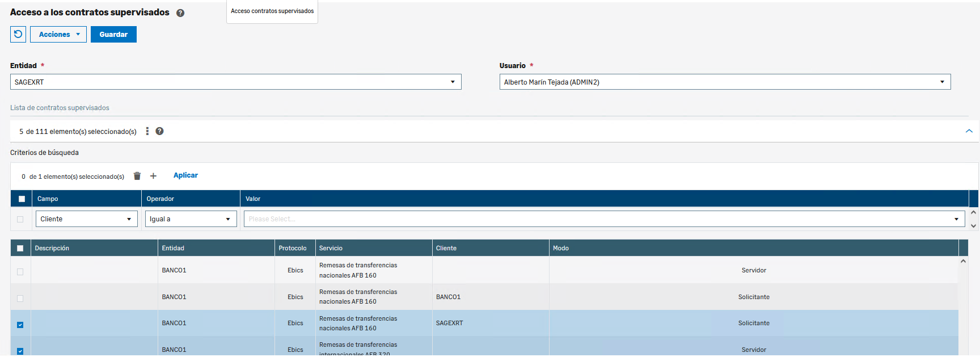This screenshot has height=357, width=980.
Task: Click the Aplicar link
Action: point(185,175)
